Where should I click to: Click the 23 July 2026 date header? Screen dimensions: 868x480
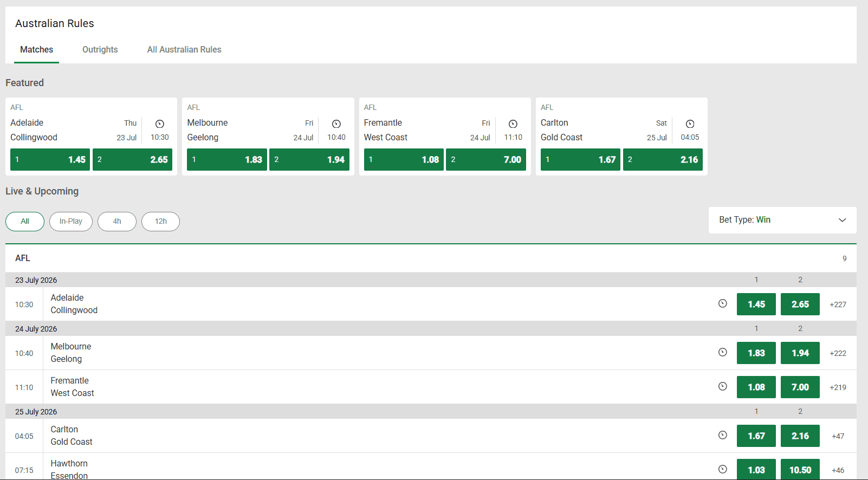36,280
